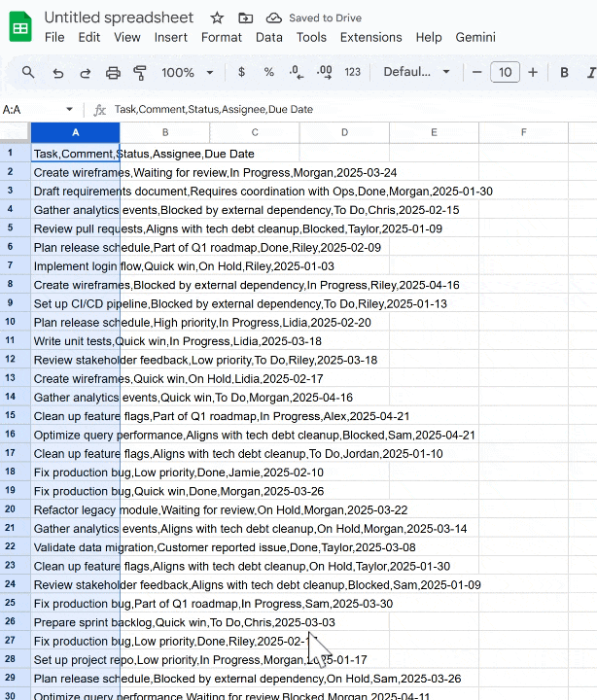597x700 pixels.
Task: Open the Extensions menu
Action: tap(370, 37)
